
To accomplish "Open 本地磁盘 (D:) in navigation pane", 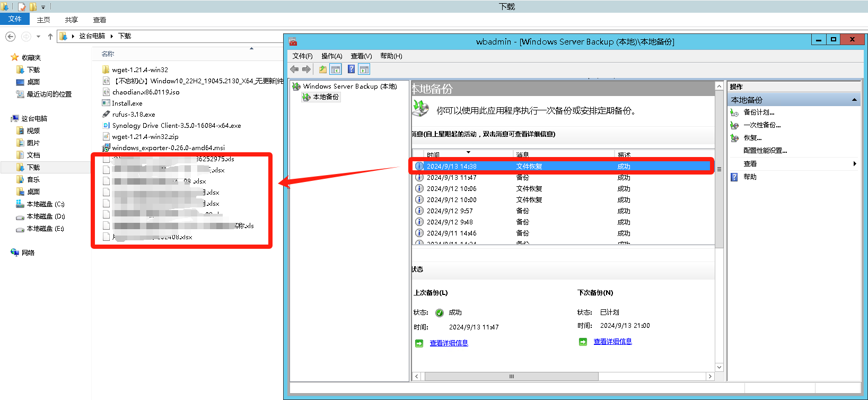I will (x=46, y=216).
